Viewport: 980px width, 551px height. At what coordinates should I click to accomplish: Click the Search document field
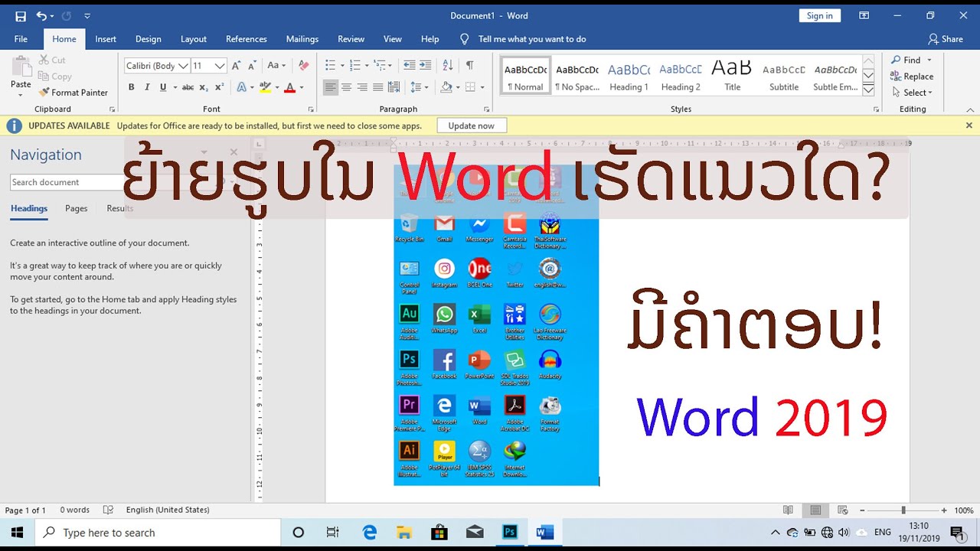(x=67, y=182)
